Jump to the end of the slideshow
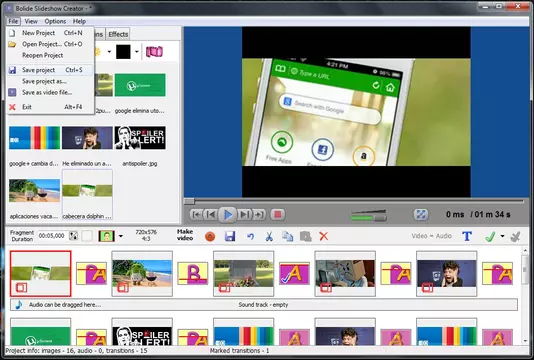 [259, 215]
